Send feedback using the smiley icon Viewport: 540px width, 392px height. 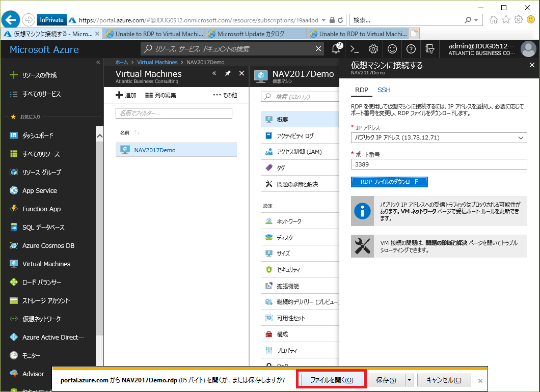[392, 49]
